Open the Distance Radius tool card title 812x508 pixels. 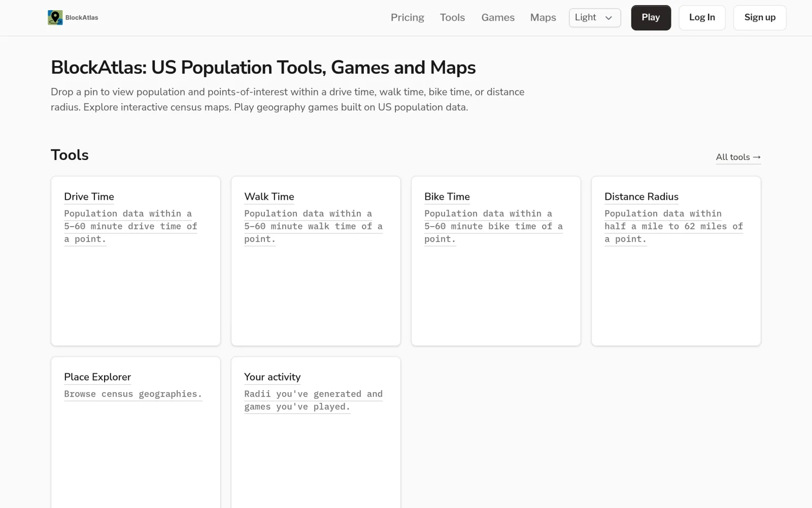641,197
